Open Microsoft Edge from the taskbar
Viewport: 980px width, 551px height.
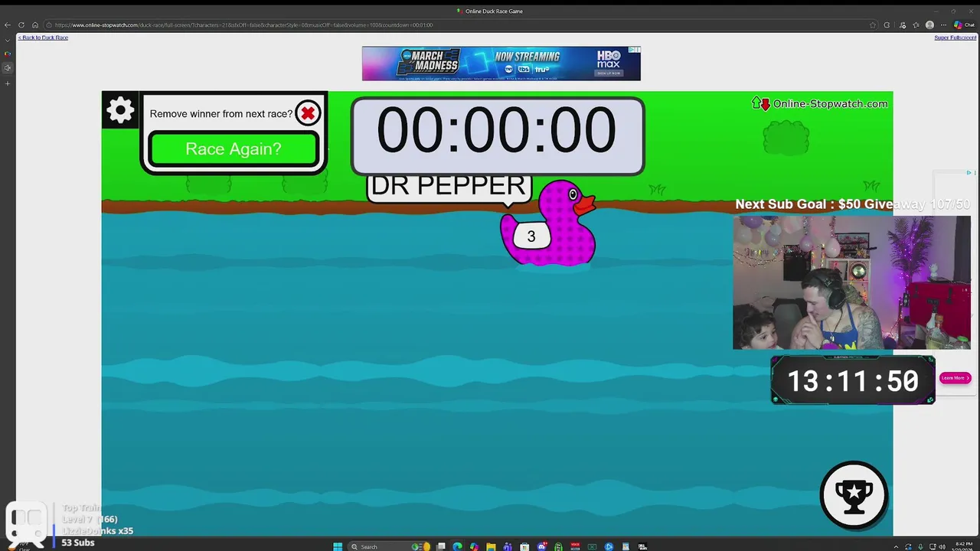coord(457,546)
